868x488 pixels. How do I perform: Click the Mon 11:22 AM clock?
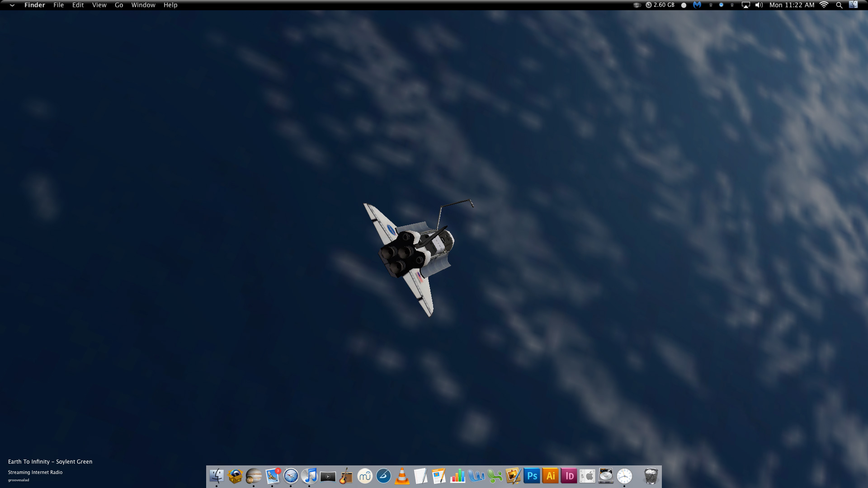[792, 5]
